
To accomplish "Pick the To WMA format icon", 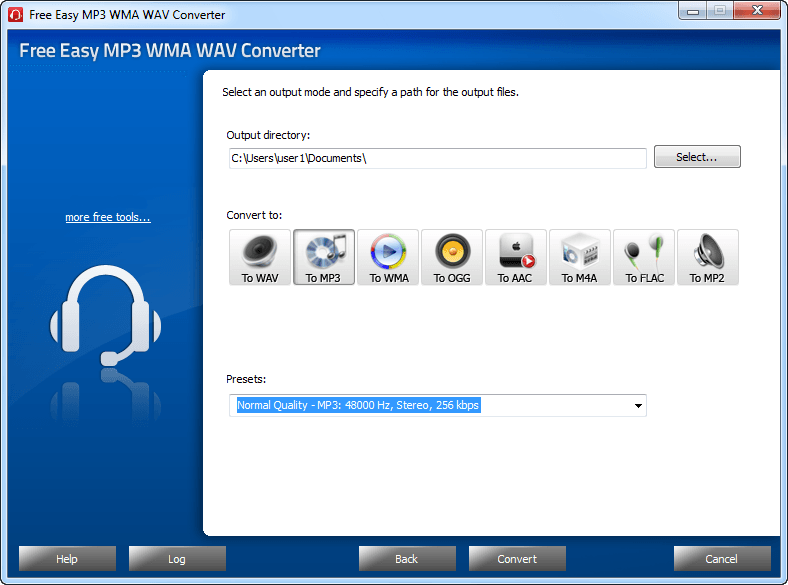I will click(x=388, y=258).
